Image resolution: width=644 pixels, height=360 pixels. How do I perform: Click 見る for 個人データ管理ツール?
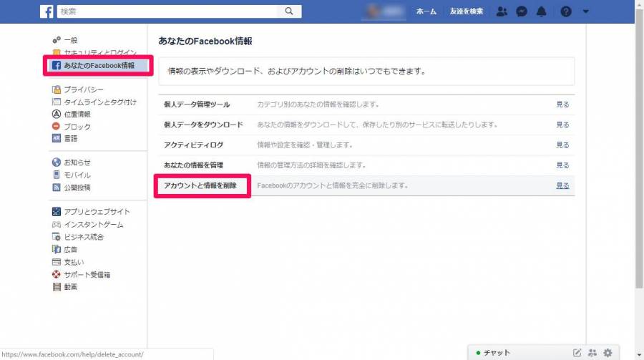tap(562, 104)
